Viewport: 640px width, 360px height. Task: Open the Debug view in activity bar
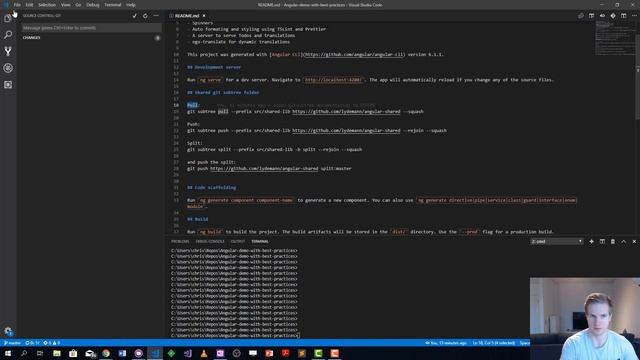pos(8,68)
